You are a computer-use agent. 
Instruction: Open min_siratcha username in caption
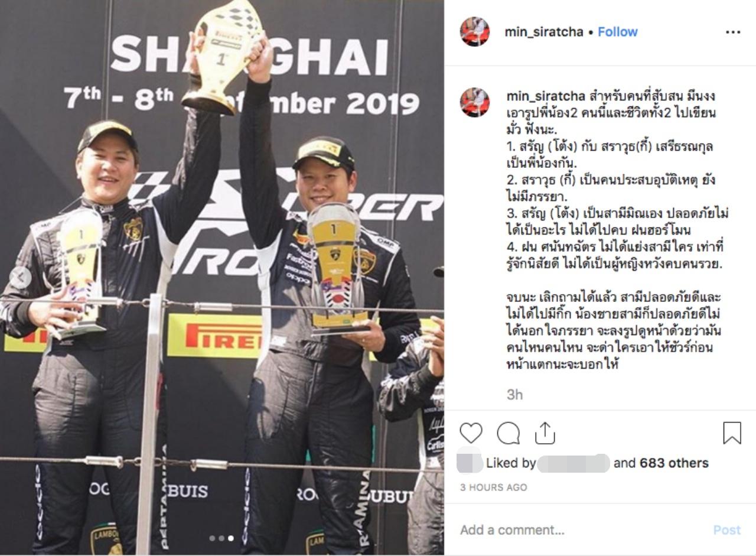point(546,96)
